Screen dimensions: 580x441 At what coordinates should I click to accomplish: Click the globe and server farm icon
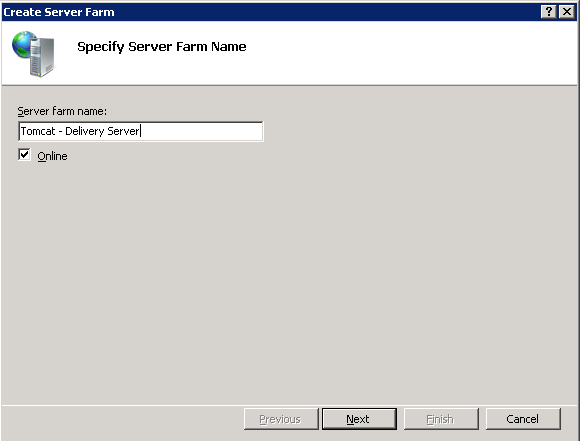[x=33, y=54]
